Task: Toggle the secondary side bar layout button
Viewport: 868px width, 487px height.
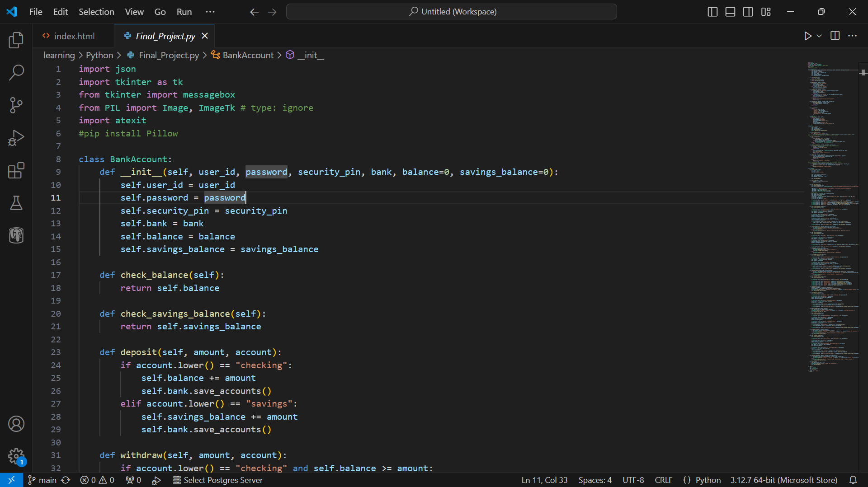Action: coord(748,12)
